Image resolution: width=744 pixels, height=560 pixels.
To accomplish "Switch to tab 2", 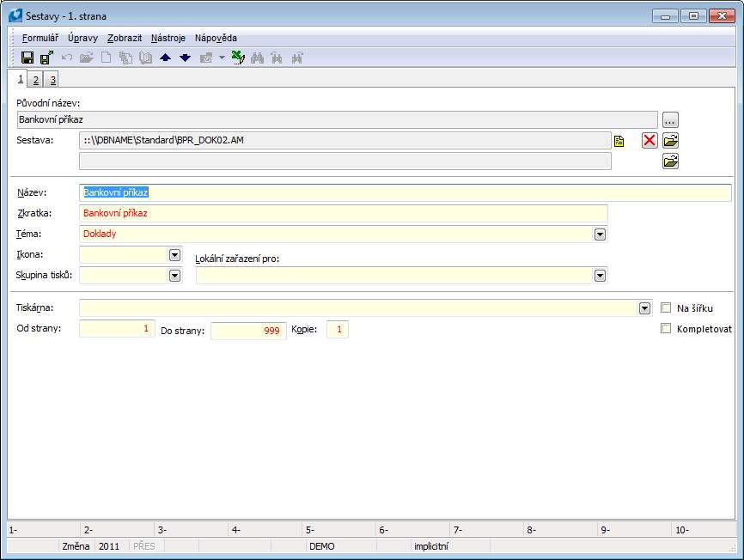I will point(35,80).
